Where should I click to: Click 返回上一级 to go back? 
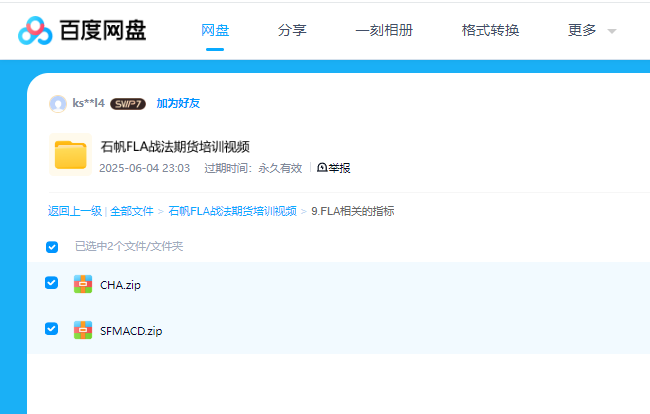[75, 211]
